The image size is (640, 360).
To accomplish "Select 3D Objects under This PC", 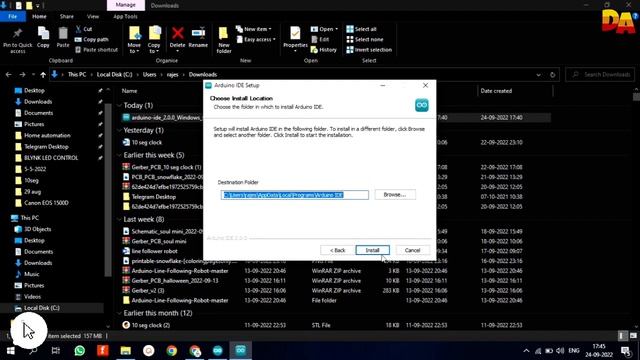I will coord(37,229).
